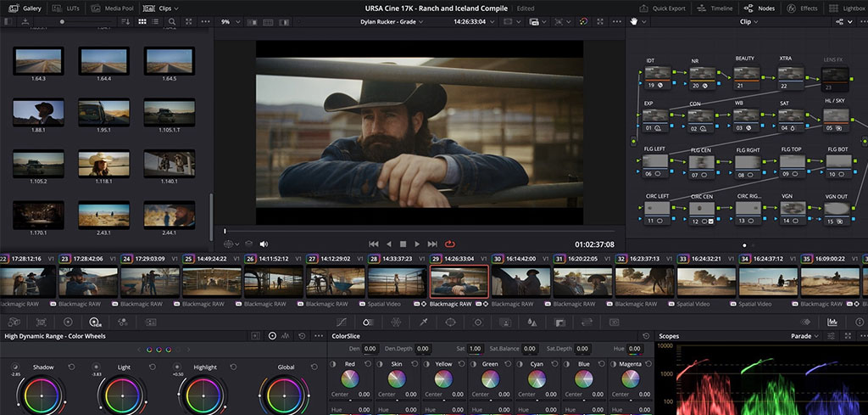Open the Color Match palette
The width and height of the screenshot is (868, 415).
coord(41,322)
